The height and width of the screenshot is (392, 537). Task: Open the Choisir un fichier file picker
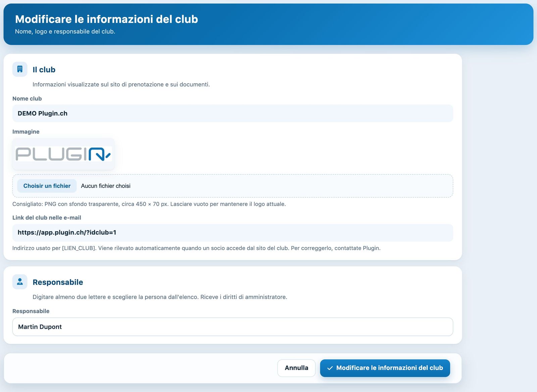point(47,186)
